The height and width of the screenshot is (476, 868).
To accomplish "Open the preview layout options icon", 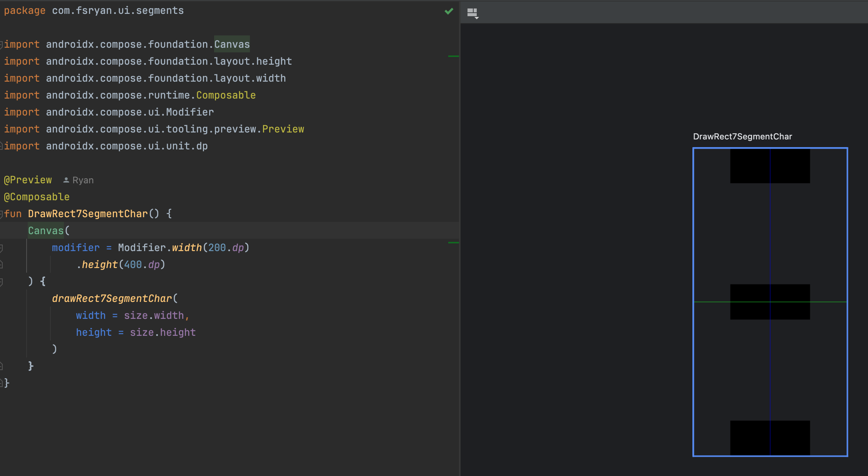I will [x=473, y=13].
